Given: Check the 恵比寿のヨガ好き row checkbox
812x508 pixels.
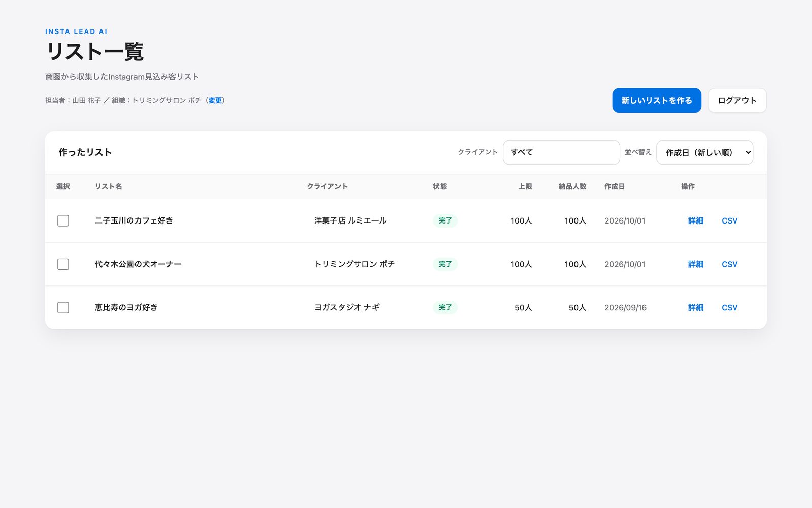Looking at the screenshot, I should [x=63, y=307].
